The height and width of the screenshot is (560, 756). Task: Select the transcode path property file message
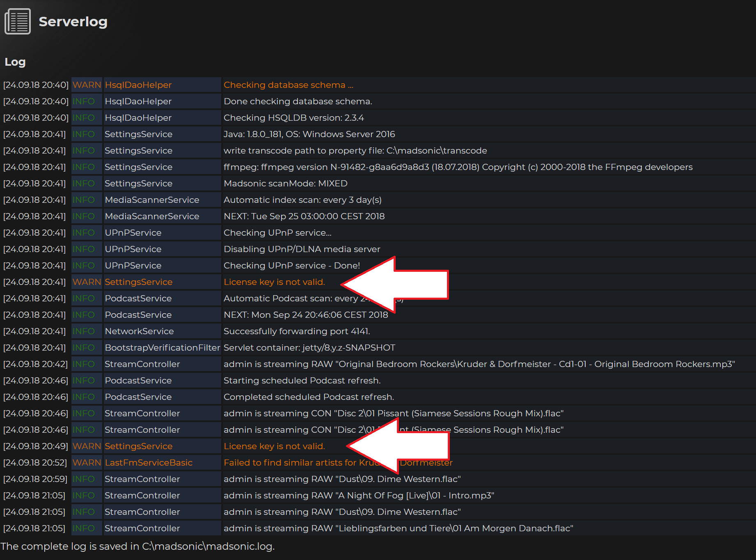tap(355, 151)
